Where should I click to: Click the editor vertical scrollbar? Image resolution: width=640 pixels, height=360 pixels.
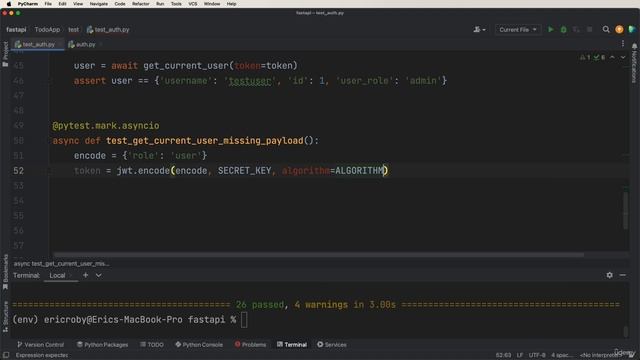point(625,210)
